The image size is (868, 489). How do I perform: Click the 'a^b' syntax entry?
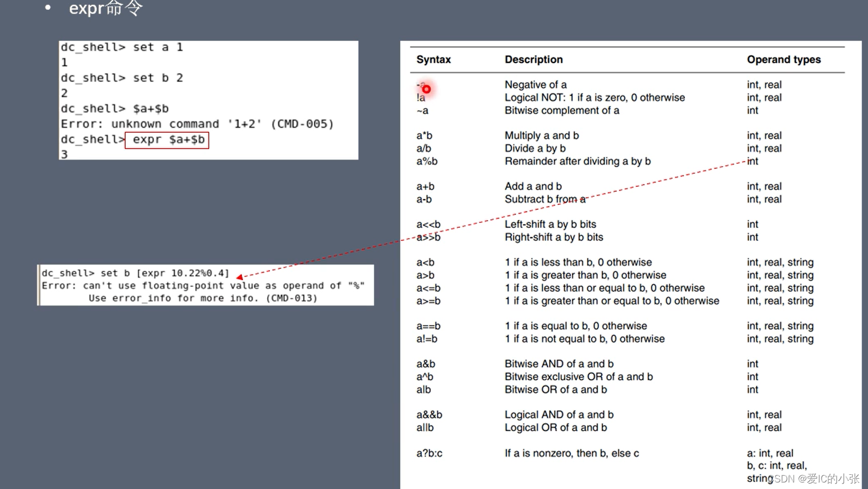pyautogui.click(x=425, y=377)
